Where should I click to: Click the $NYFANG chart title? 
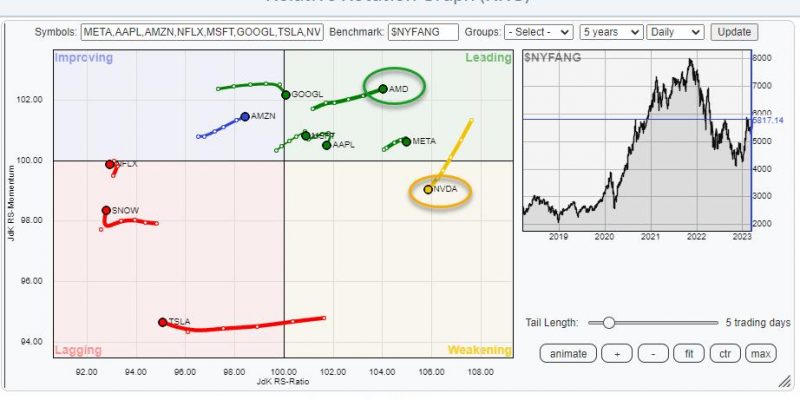pos(553,58)
